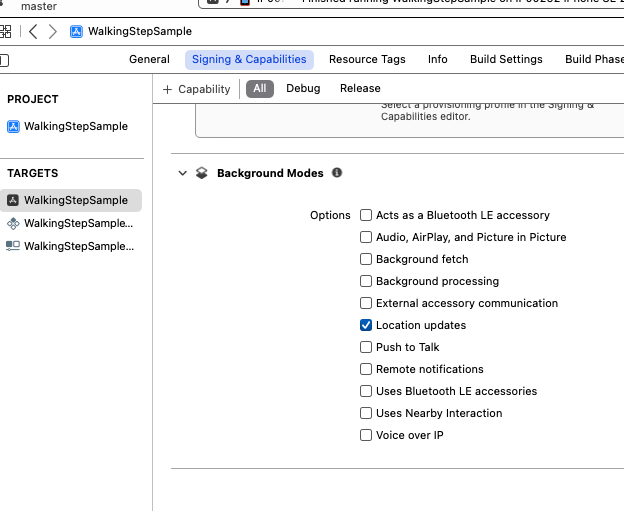
Task: Filter capabilities by Debug
Action: pyautogui.click(x=303, y=88)
